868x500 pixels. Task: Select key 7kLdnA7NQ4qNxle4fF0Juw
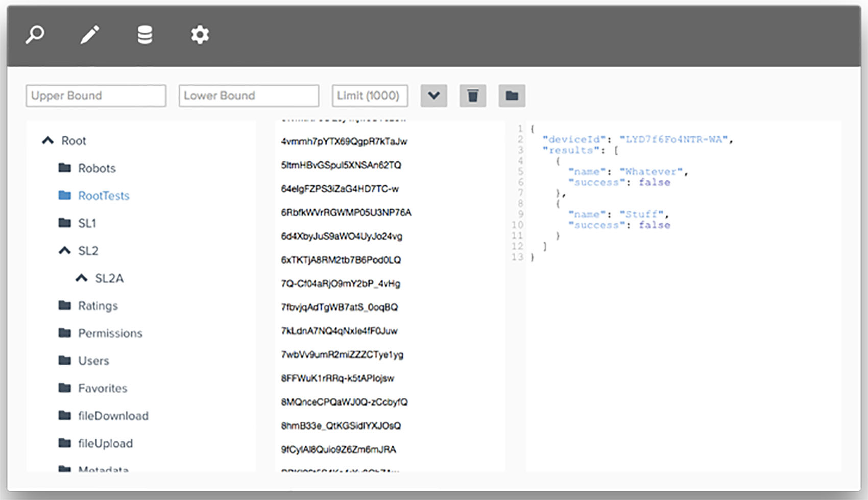pyautogui.click(x=339, y=331)
